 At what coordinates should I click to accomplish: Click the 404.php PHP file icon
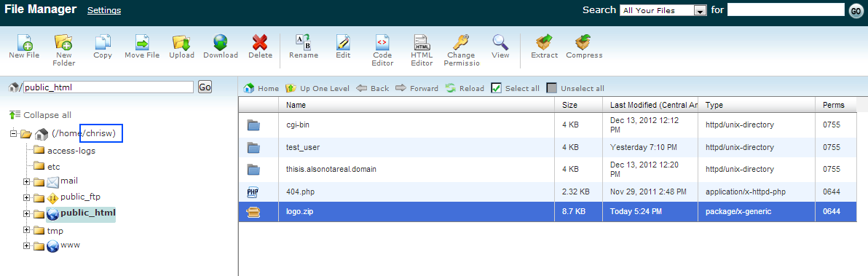pyautogui.click(x=253, y=192)
